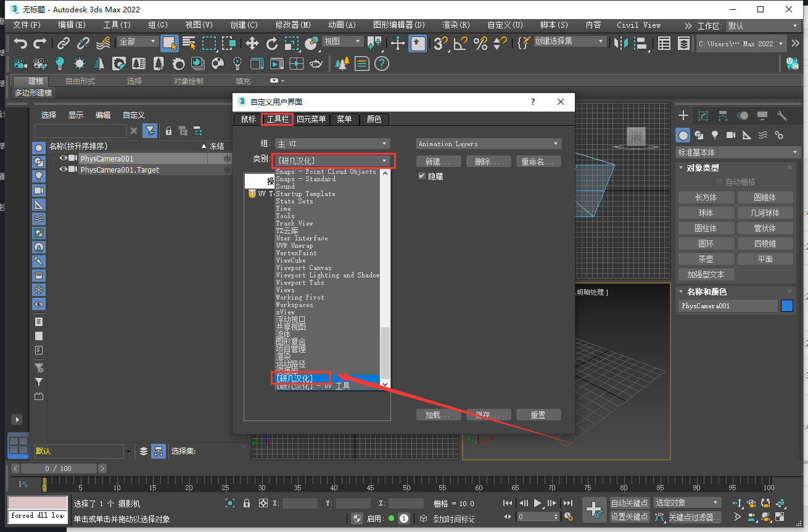This screenshot has height=532, width=808.
Task: Open the Animation Layers toolbar dropdown
Action: 488,144
